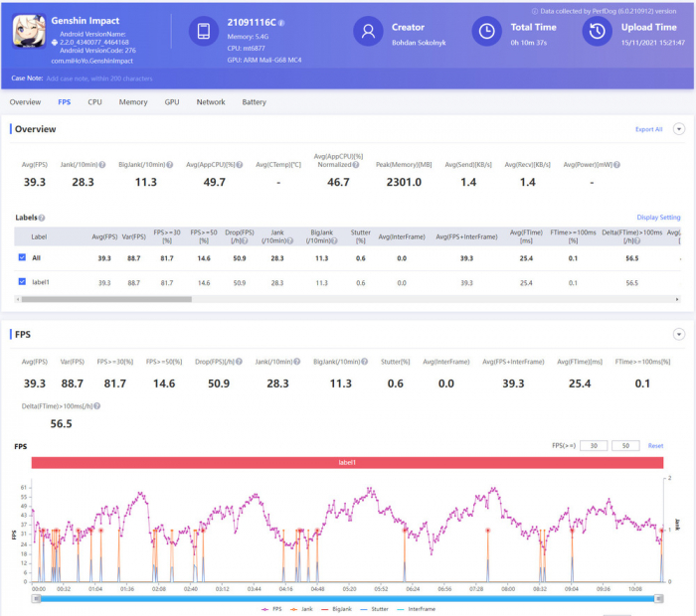The height and width of the screenshot is (616, 696).
Task: Switch to the CPU tab
Action: [x=94, y=101]
